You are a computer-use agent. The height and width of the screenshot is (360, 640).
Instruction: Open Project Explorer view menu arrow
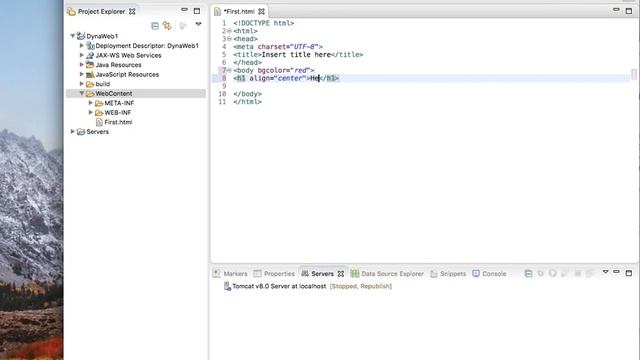coord(198,24)
